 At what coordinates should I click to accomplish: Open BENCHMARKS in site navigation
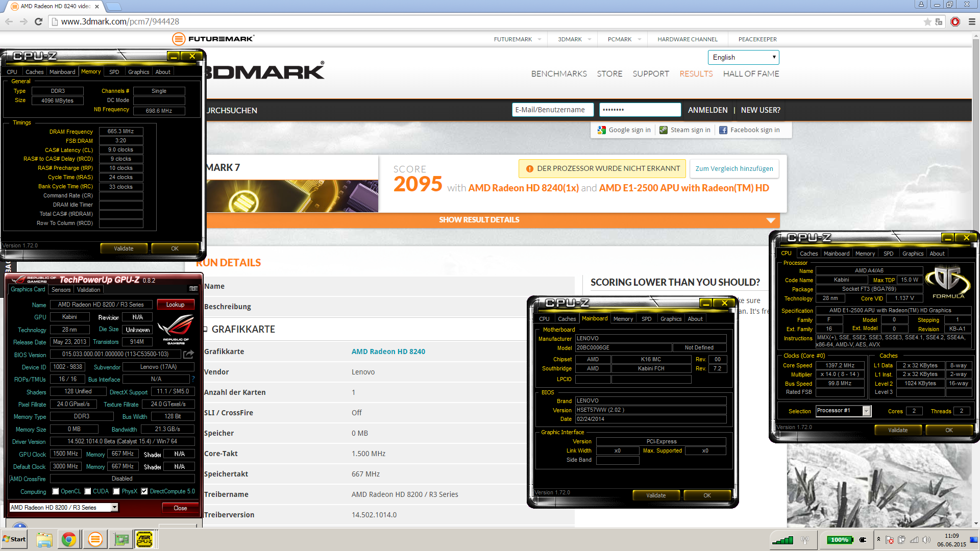pos(559,73)
